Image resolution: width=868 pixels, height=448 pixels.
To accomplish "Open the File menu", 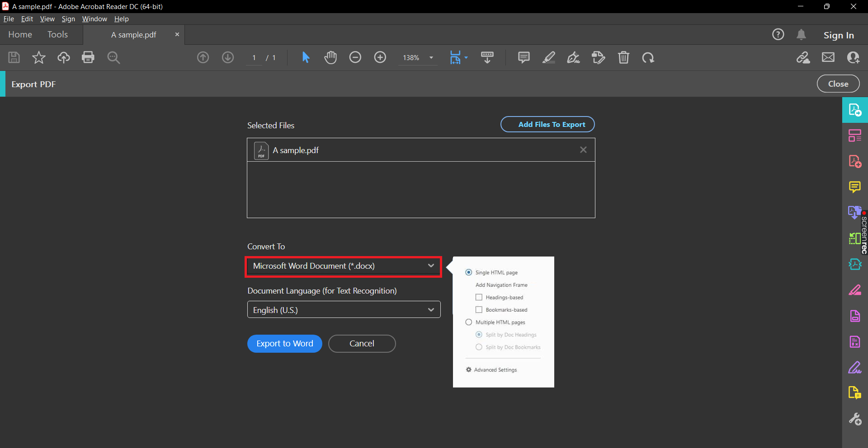I will pos(9,19).
